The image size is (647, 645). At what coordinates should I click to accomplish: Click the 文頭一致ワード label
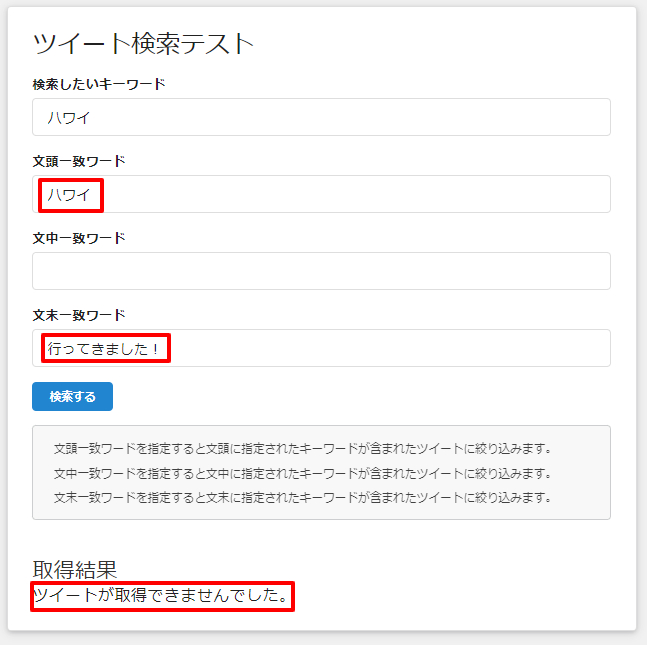[79, 161]
